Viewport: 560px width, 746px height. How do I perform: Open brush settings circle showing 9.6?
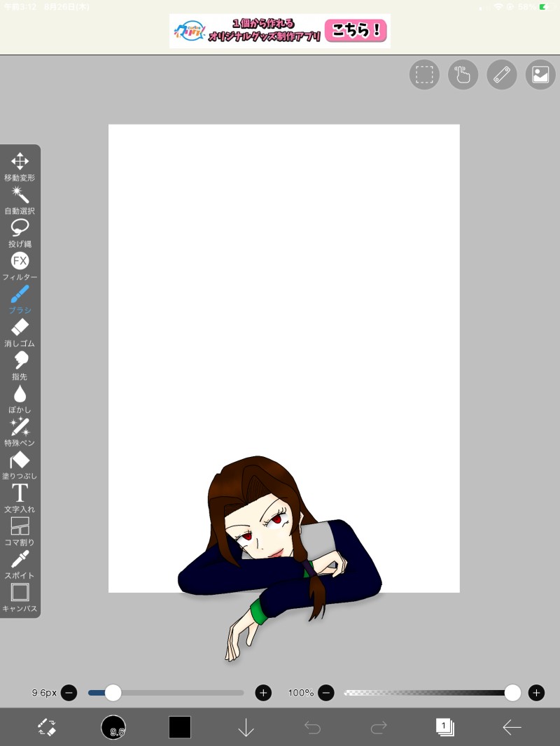113,727
